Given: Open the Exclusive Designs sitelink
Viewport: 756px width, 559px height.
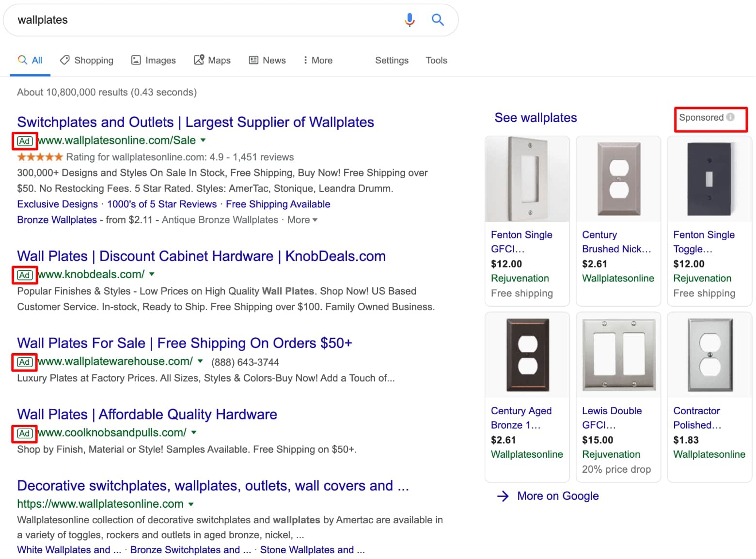Looking at the screenshot, I should (x=57, y=204).
